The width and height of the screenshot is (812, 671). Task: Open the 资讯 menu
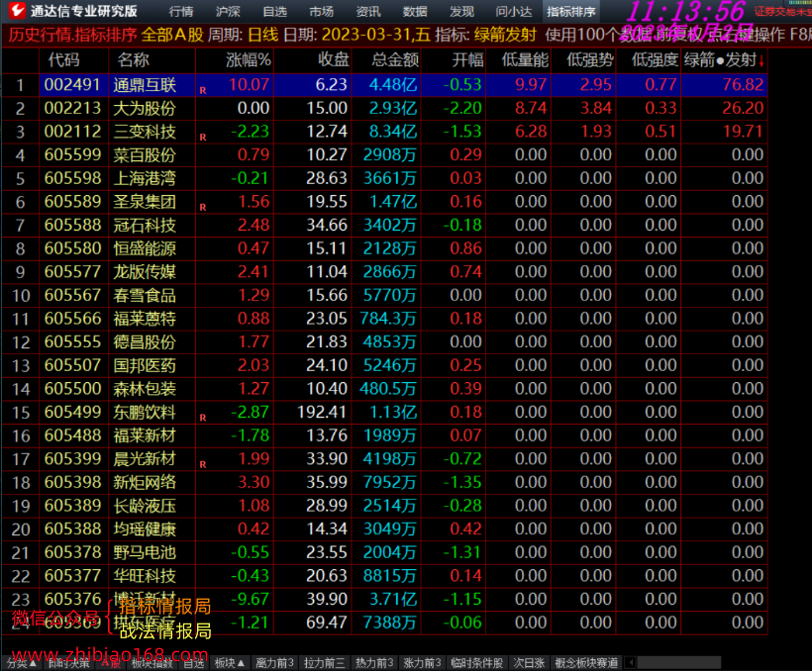coord(368,12)
